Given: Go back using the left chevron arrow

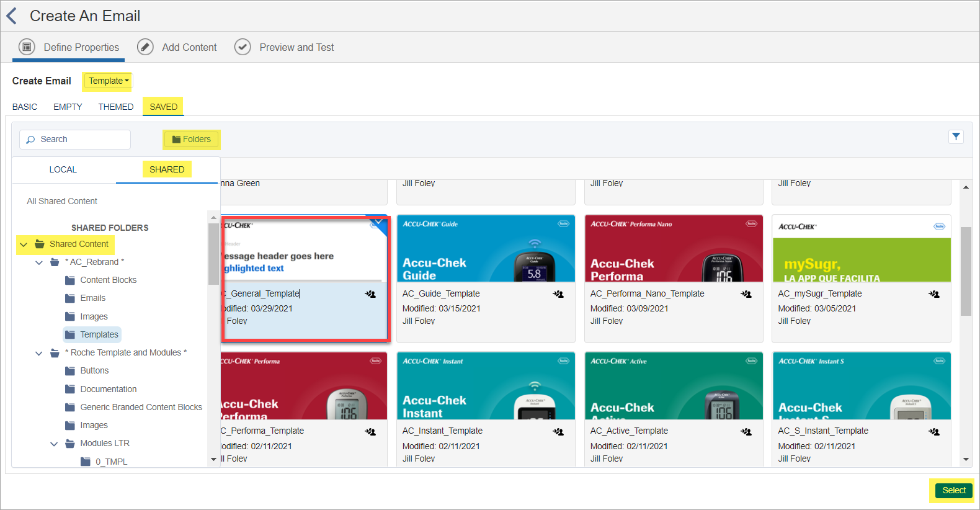Looking at the screenshot, I should [11, 16].
